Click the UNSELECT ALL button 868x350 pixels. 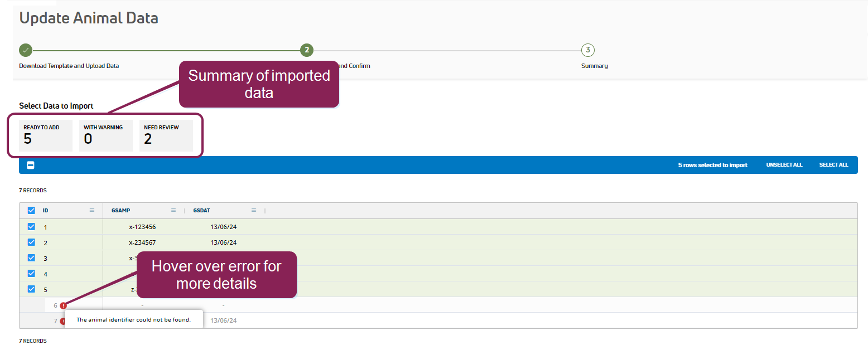pyautogui.click(x=784, y=165)
